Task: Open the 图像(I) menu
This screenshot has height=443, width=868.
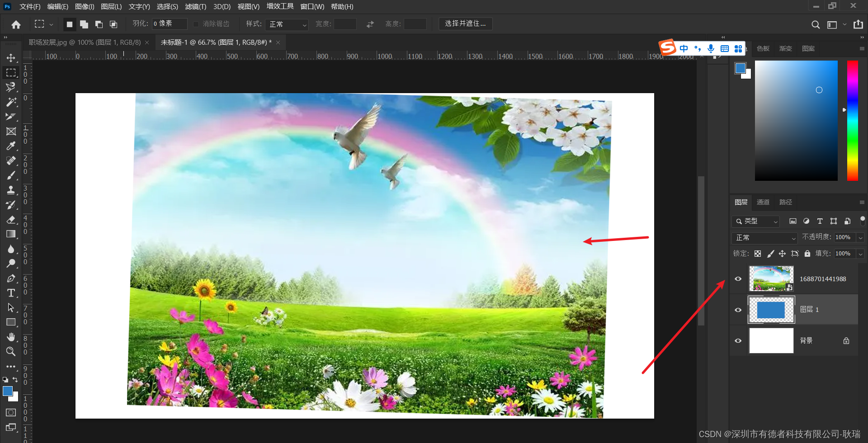Action: tap(85, 6)
